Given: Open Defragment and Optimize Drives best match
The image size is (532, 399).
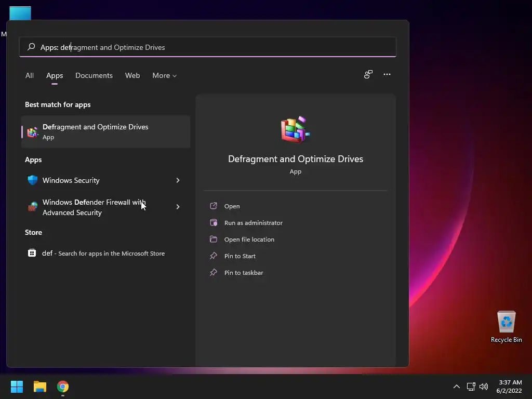Looking at the screenshot, I should click(105, 131).
